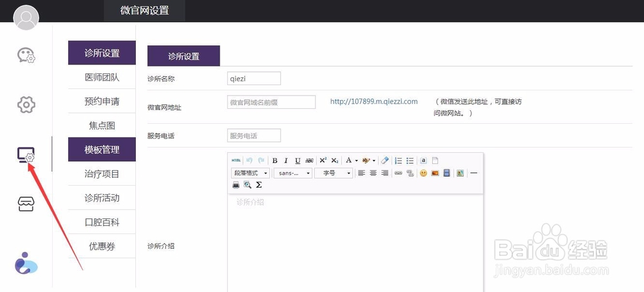Insert a hyperlink with chain icon
This screenshot has height=292, width=644.
[x=399, y=173]
